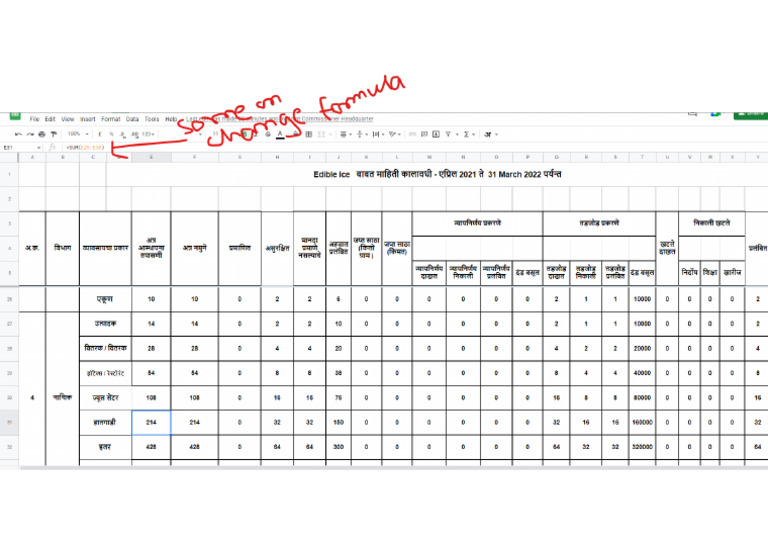The image size is (768, 543).
Task: Open the Edit menu
Action: coord(50,119)
